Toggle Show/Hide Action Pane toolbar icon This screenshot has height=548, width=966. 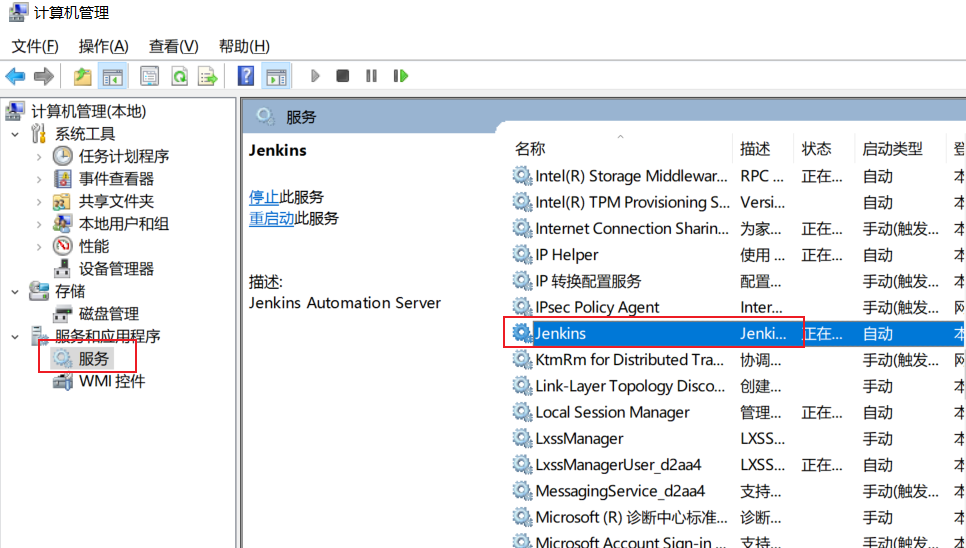[276, 76]
